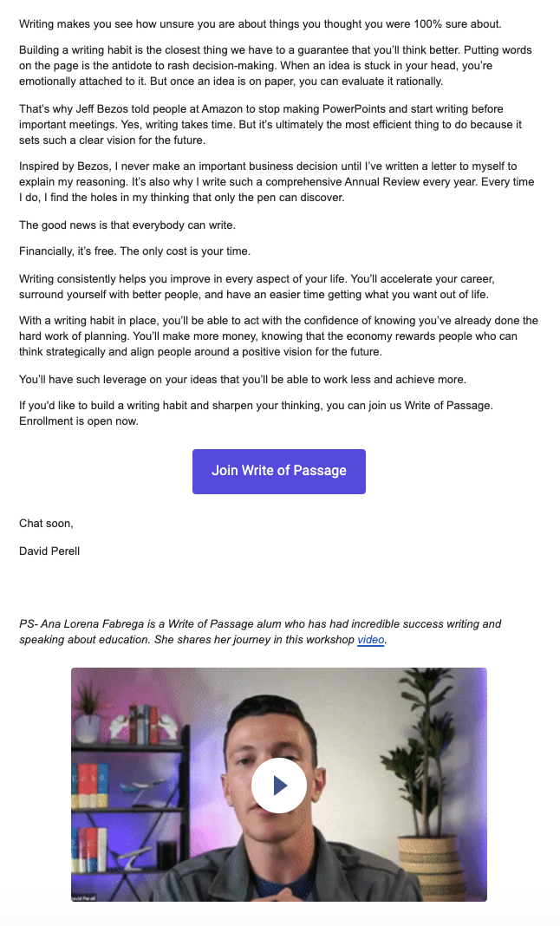The image size is (560, 926).
Task: Click the small caption in video's bottom-left corner
Action: coord(84,897)
